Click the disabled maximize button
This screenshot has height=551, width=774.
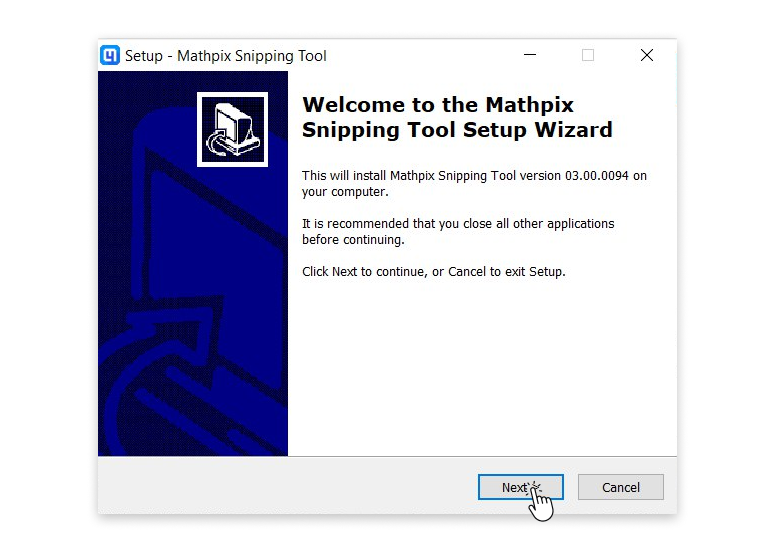coord(587,55)
